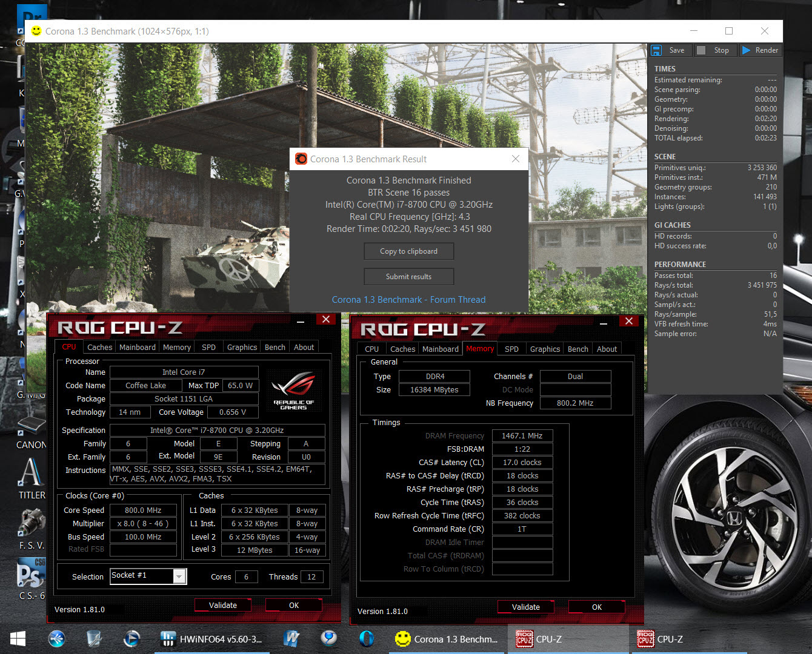Viewport: 812px width, 654px height.
Task: Click the Stop square icon in Corona toolbar
Action: pos(701,50)
